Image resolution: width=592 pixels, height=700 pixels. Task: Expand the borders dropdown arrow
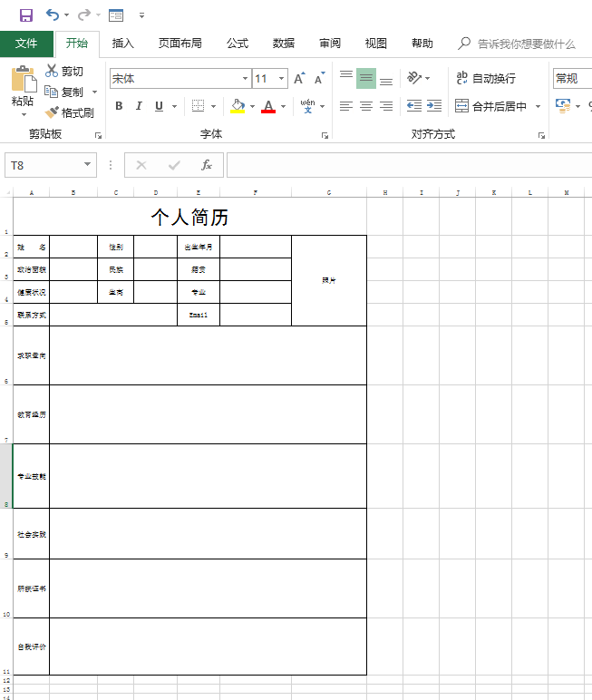click(x=213, y=106)
